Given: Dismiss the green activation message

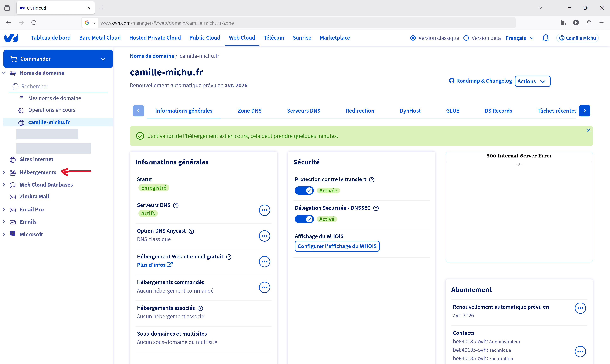Looking at the screenshot, I should pyautogui.click(x=588, y=130).
